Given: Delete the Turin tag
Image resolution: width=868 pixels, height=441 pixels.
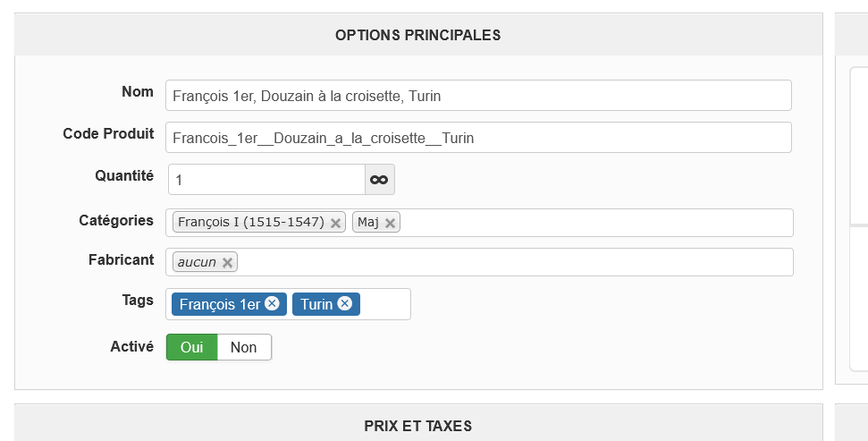Looking at the screenshot, I should coord(344,304).
